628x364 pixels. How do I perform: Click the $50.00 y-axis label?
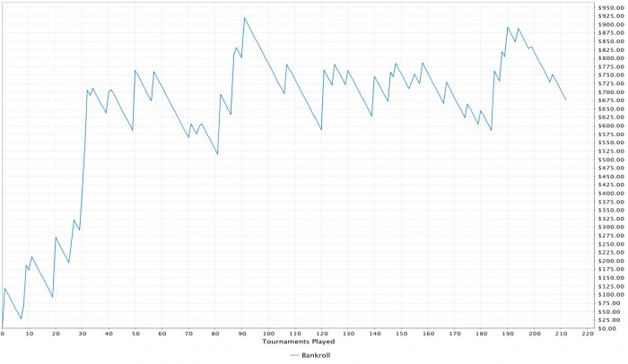click(609, 311)
